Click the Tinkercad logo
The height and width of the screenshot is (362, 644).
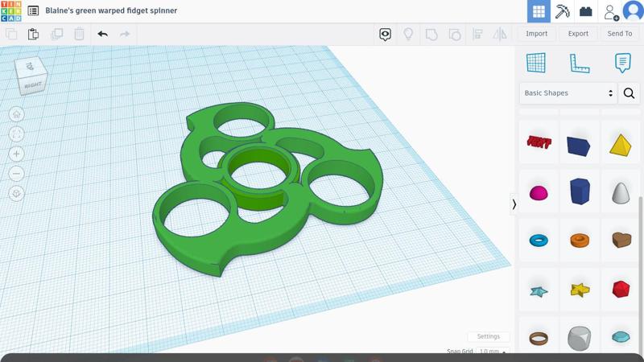(11, 11)
